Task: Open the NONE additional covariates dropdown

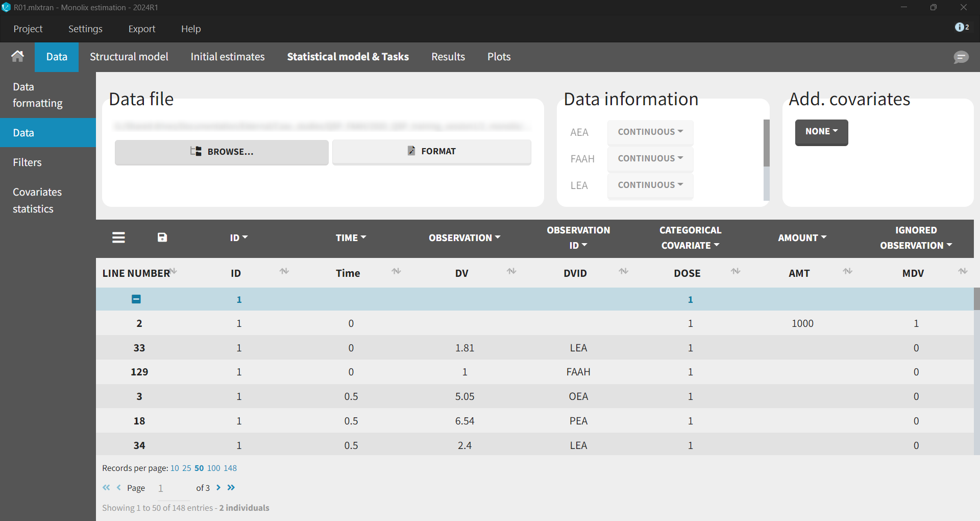Action: coord(821,132)
